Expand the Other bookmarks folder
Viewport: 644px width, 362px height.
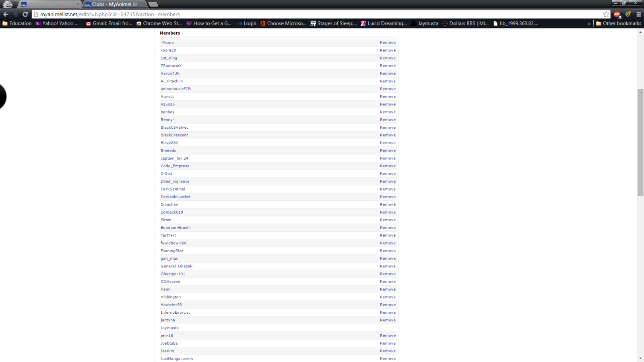tap(618, 23)
